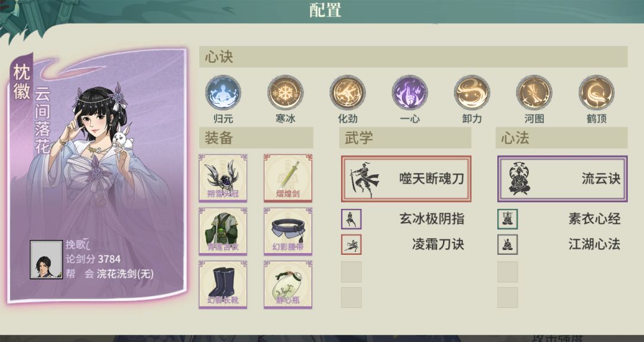Choose the 流云诀 main inner method
Viewport: 644px width, 342px height.
562,179
